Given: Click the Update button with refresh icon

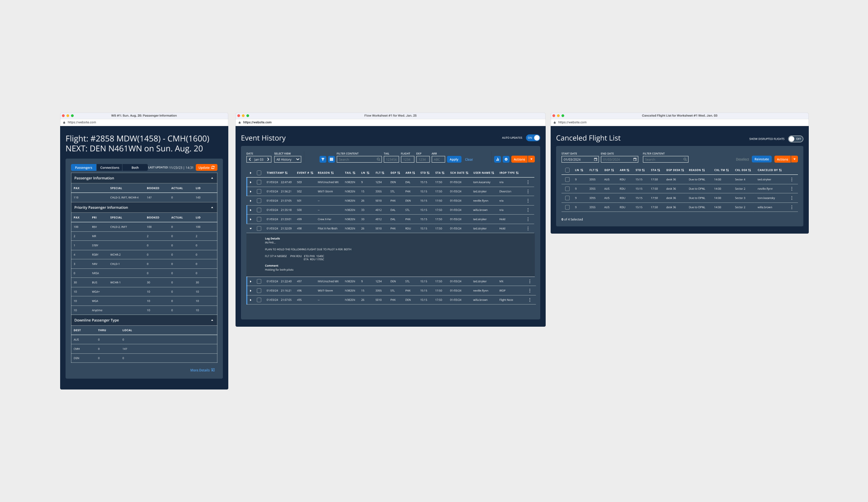Looking at the screenshot, I should 207,168.
